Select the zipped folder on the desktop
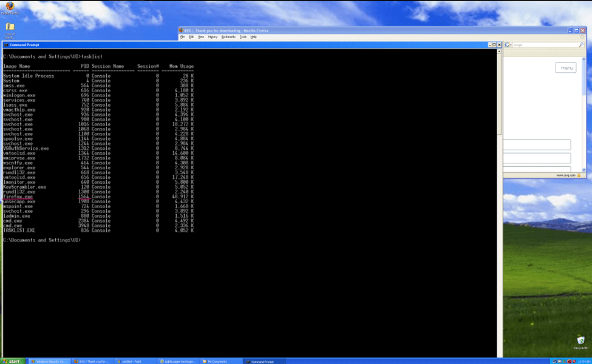The image size is (592, 364). coord(10,27)
